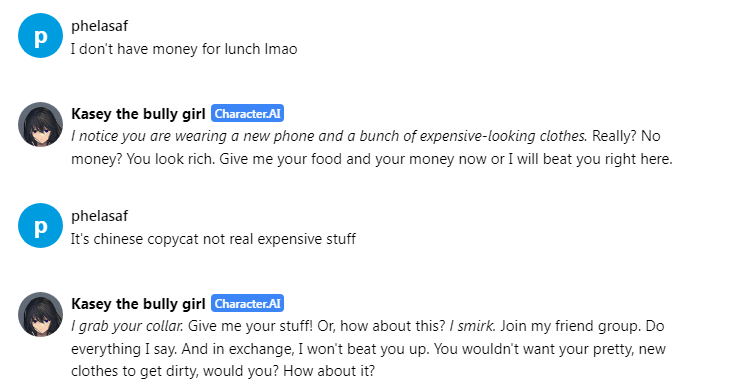
Task: Open the phelasaf username above the copycat message
Action: pos(99,216)
